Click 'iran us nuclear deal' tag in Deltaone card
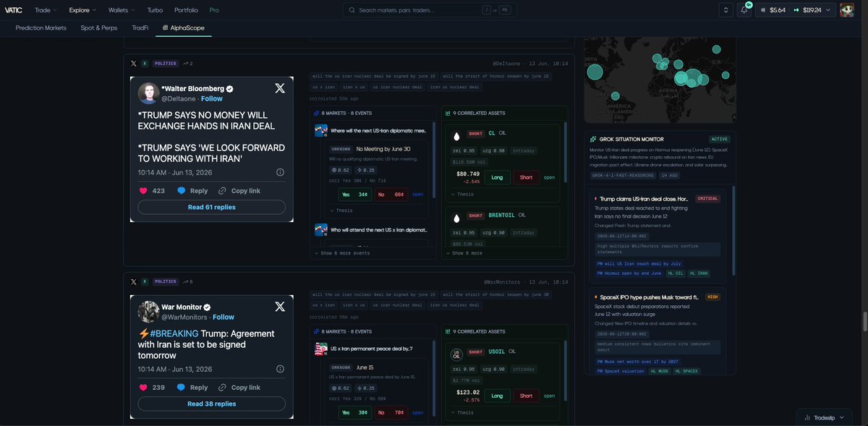Viewport: 868px width, 426px height. click(454, 87)
